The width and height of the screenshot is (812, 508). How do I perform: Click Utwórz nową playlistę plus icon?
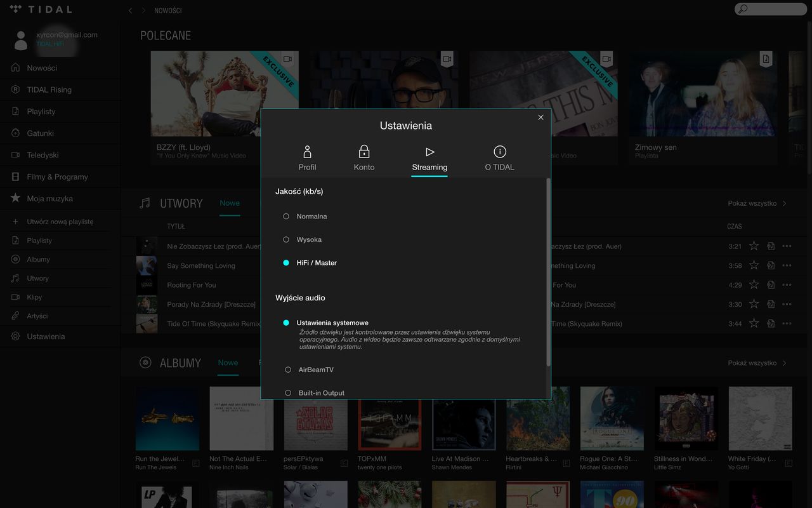pos(15,222)
